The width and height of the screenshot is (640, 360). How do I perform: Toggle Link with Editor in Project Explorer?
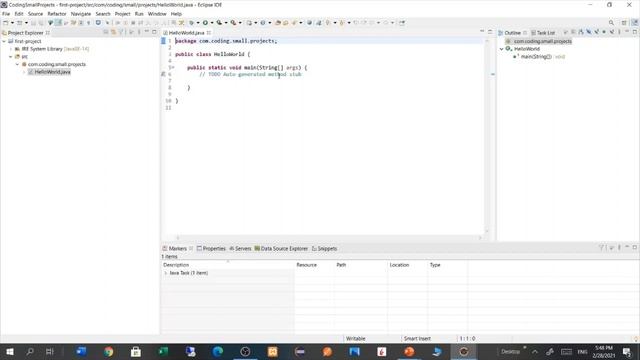tap(113, 32)
